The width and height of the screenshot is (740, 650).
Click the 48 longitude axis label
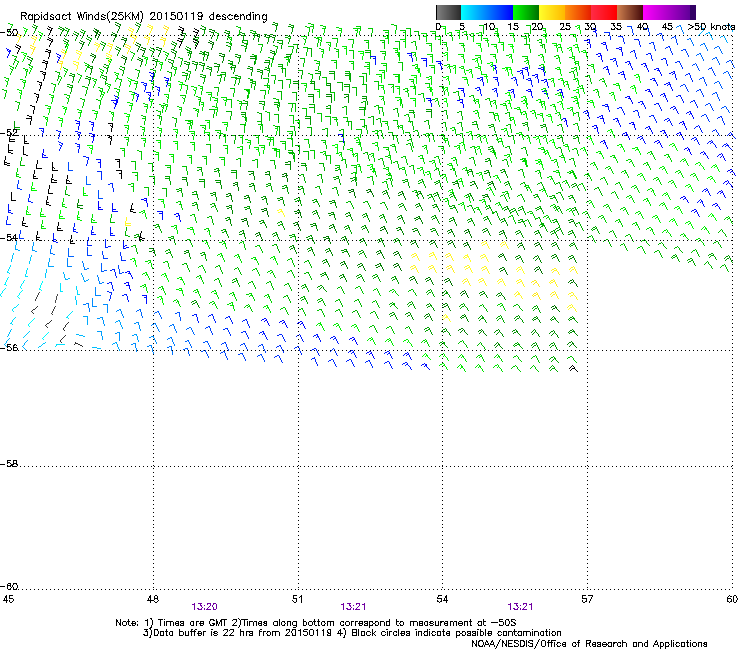[x=153, y=599]
